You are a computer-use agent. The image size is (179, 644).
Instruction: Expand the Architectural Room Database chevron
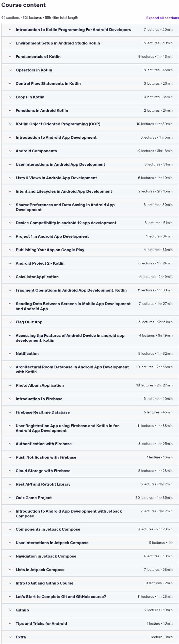click(x=10, y=367)
